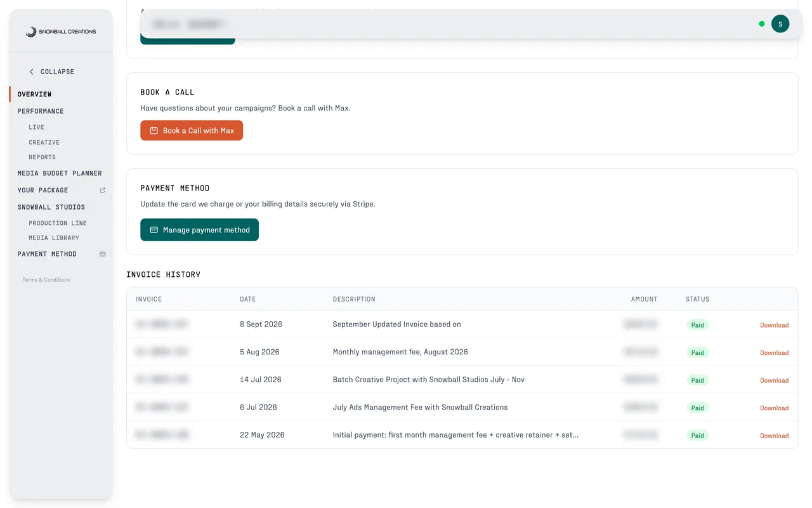Open the Payment Method sidebar item

[47, 254]
